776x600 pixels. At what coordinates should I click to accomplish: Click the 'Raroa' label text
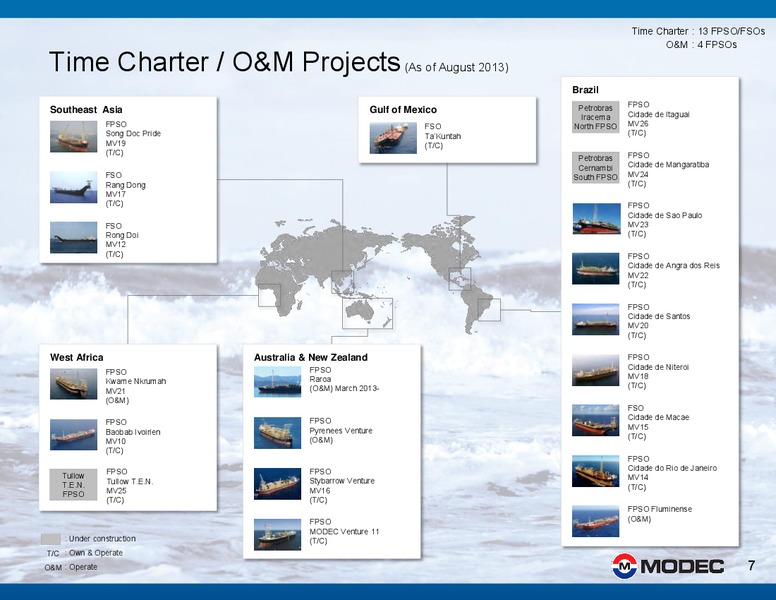pos(320,379)
